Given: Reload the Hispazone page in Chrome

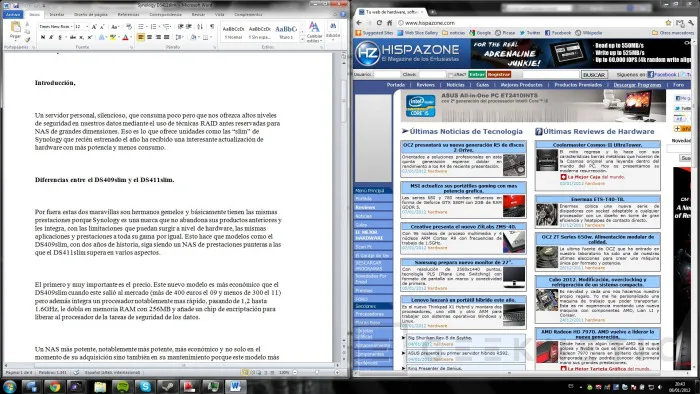Looking at the screenshot, I should coord(379,23).
